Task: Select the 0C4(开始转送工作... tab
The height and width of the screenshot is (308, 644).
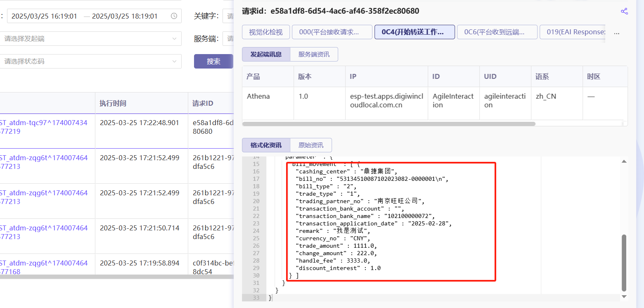Action: click(414, 32)
